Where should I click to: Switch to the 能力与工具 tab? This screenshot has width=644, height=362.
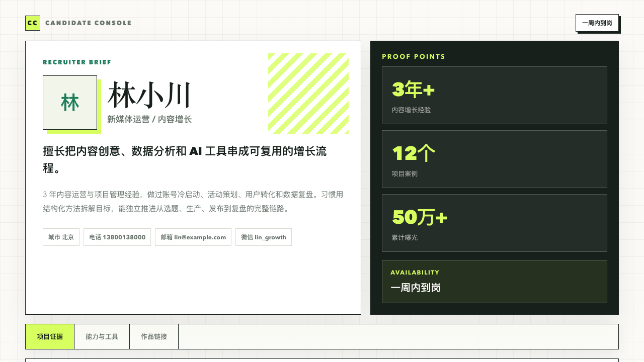click(x=102, y=337)
